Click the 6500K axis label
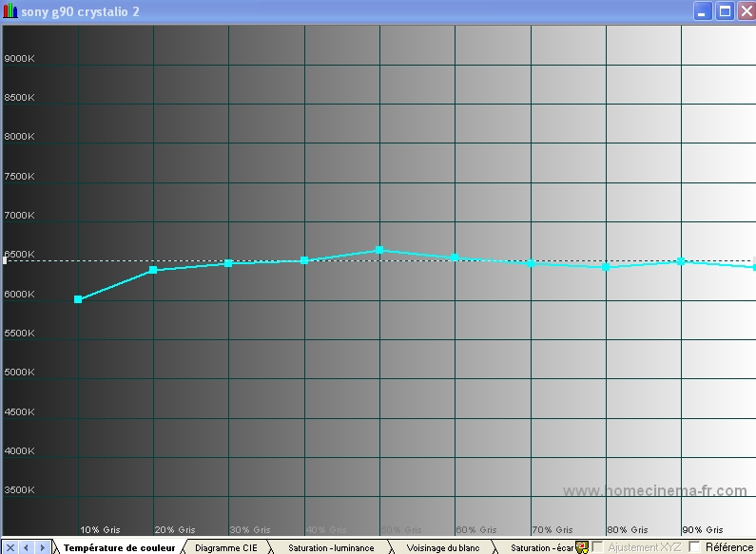756x554 pixels. pos(19,254)
